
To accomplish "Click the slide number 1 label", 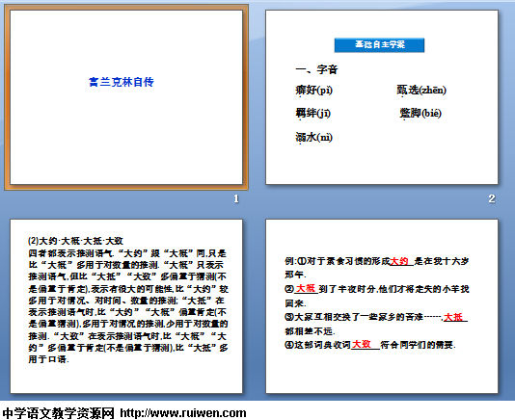I will (236, 198).
